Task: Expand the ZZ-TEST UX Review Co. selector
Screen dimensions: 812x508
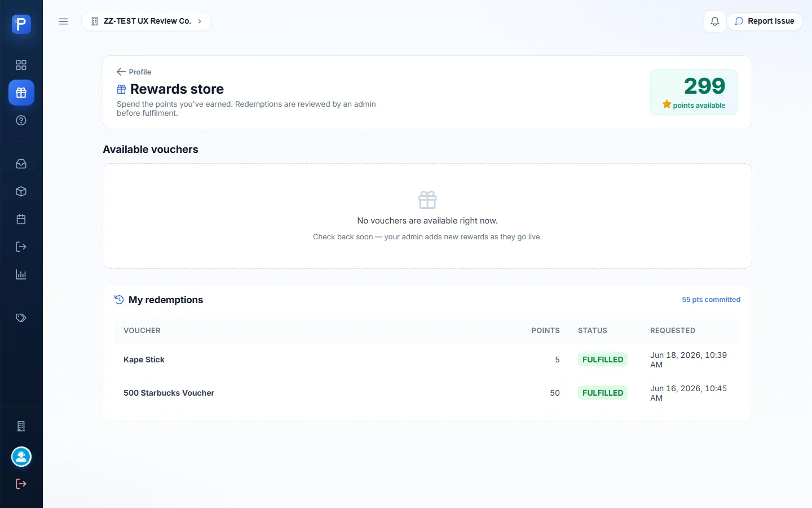Action: (147, 21)
